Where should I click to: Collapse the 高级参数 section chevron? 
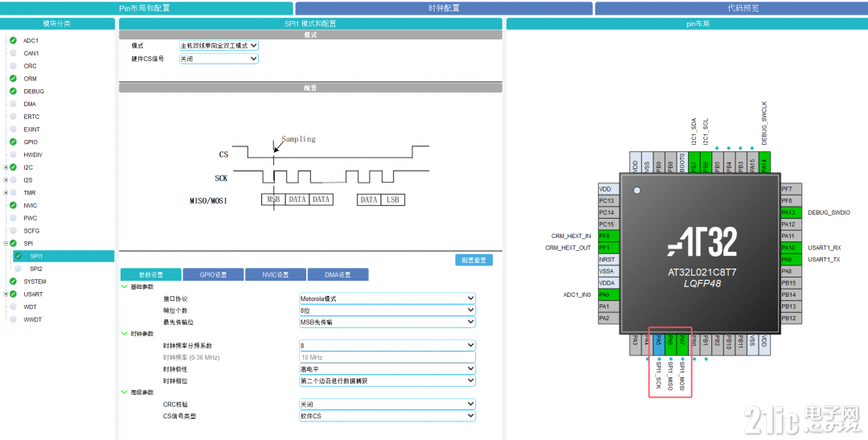124,393
